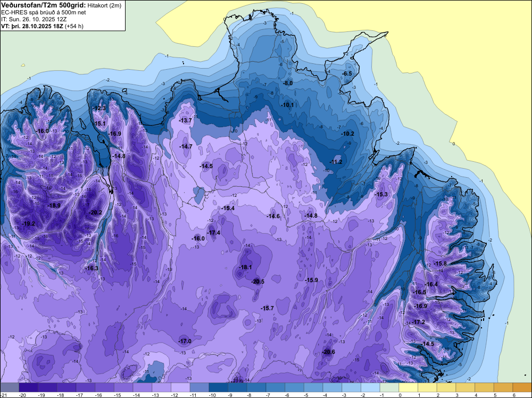Select legend swatch between -11 and -10
The height and width of the screenshot is (398, 532).
(199, 387)
